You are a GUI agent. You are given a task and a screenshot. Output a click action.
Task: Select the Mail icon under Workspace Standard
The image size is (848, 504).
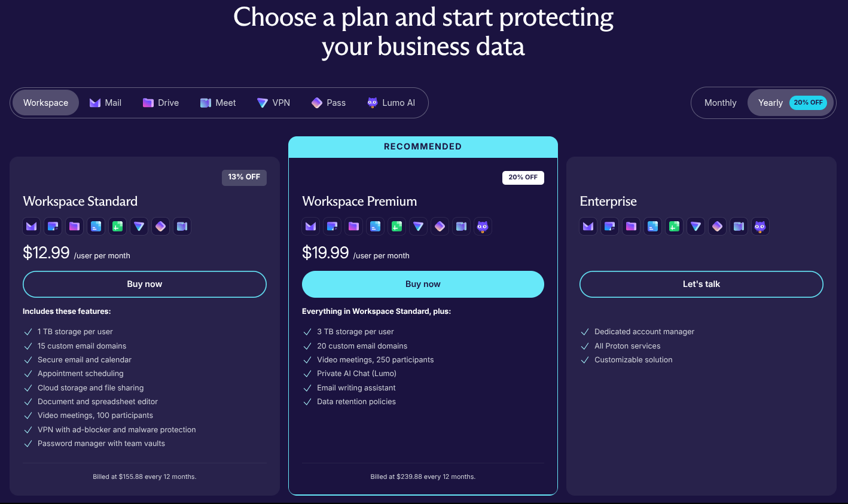31,226
